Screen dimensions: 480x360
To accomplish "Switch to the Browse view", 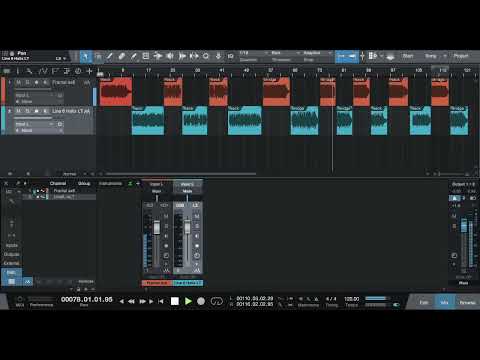I will 467,302.
